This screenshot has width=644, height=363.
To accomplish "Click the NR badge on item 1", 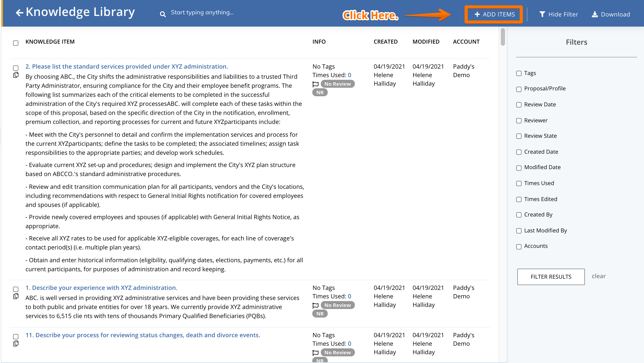I will pos(320,314).
